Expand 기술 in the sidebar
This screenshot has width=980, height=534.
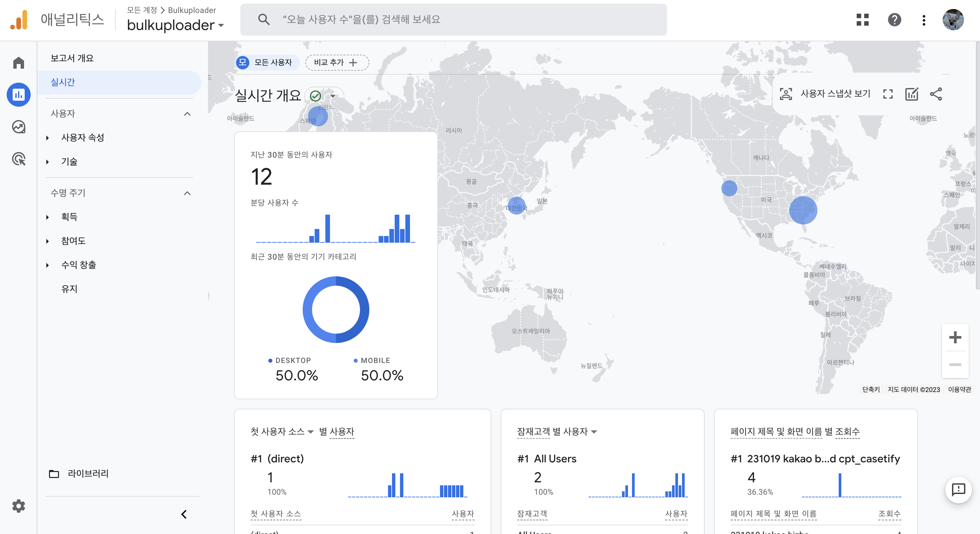48,162
